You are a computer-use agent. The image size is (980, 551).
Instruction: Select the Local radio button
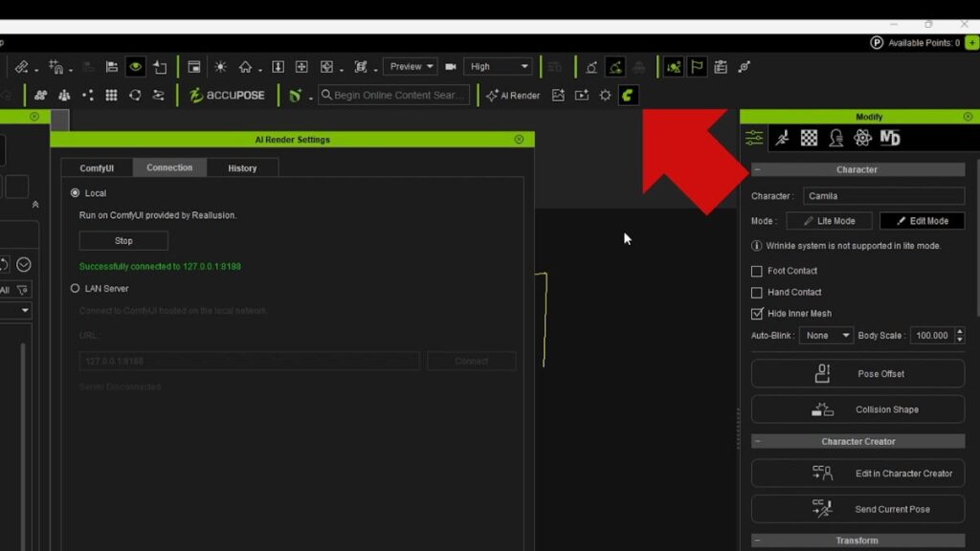75,193
